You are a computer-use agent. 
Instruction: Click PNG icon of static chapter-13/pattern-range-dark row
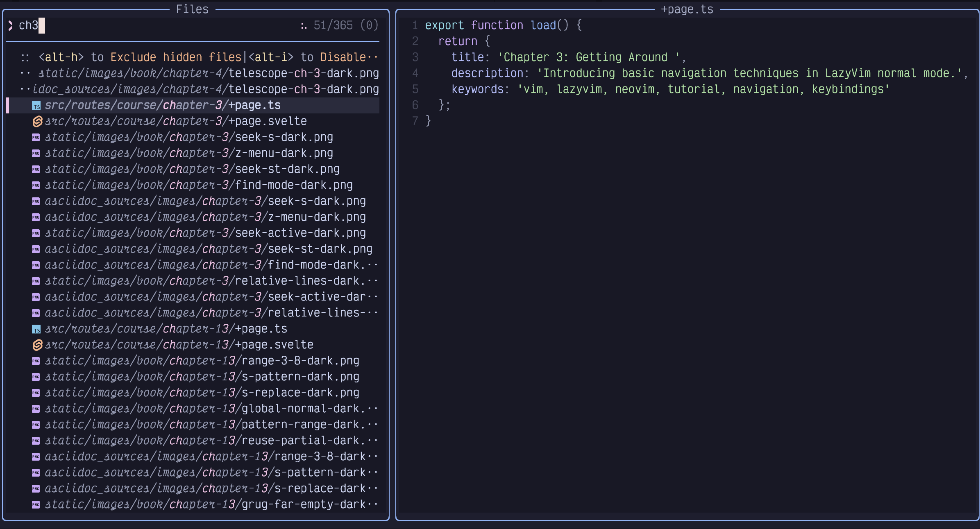tap(36, 425)
